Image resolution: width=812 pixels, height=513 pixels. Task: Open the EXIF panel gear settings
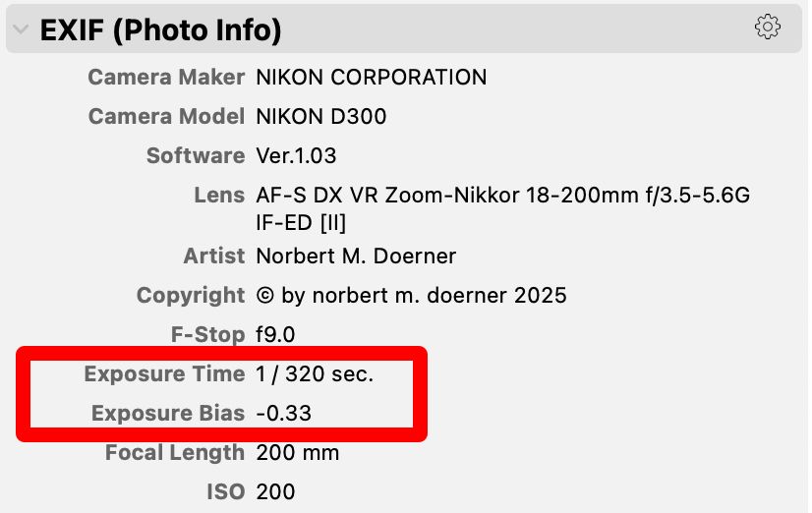[767, 27]
